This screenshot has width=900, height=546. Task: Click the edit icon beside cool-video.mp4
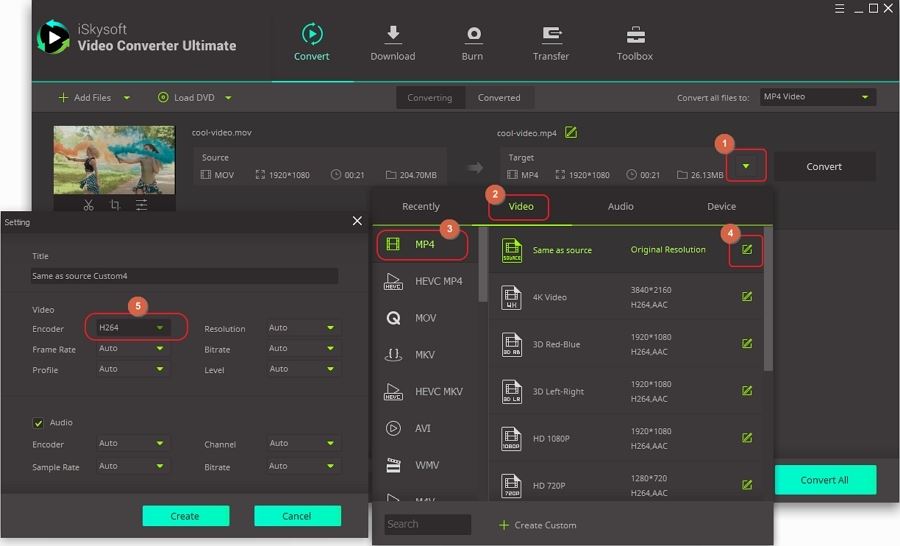click(571, 133)
